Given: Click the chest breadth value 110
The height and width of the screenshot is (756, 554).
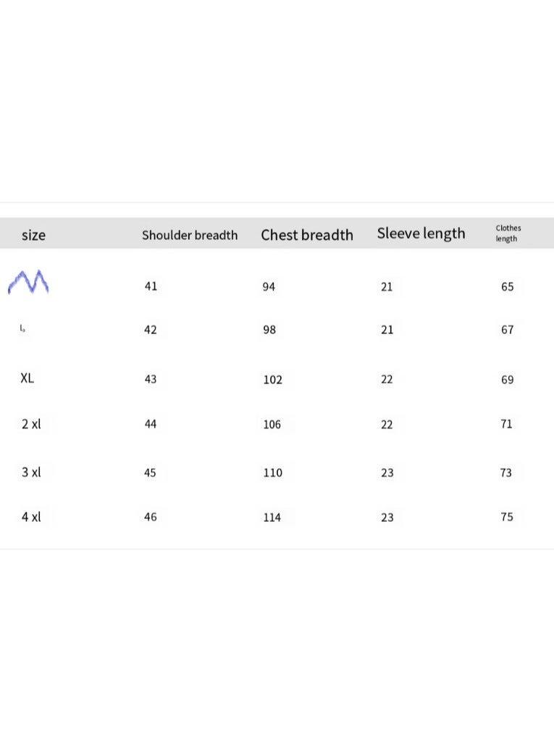Looking at the screenshot, I should tap(273, 473).
